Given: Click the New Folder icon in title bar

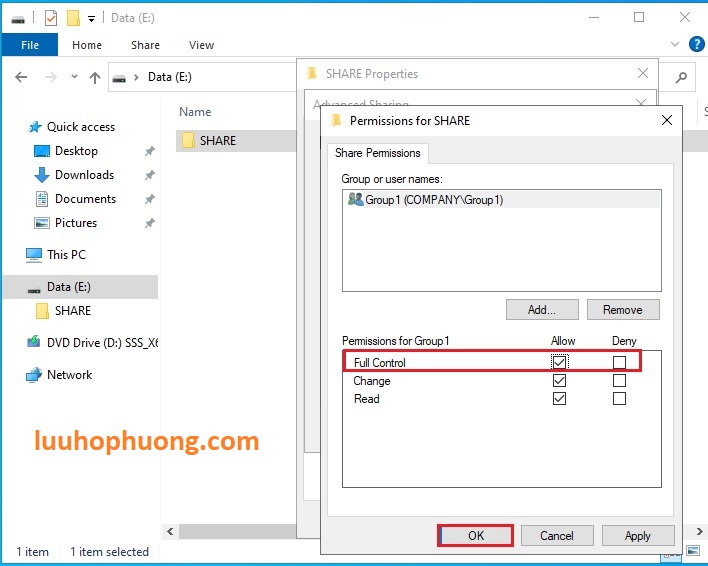Looking at the screenshot, I should pos(72,18).
